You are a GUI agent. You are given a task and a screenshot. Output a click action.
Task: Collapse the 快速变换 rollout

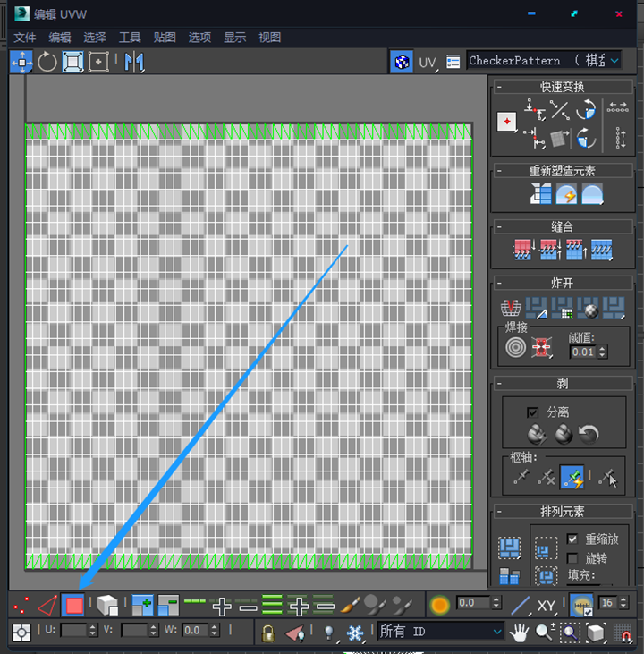pos(499,87)
